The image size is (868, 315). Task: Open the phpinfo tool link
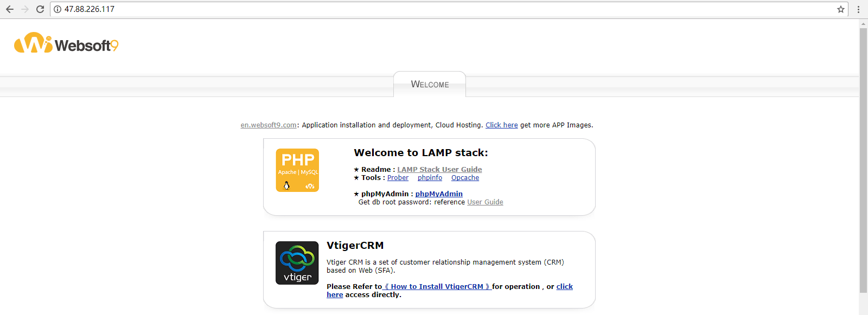pyautogui.click(x=430, y=178)
